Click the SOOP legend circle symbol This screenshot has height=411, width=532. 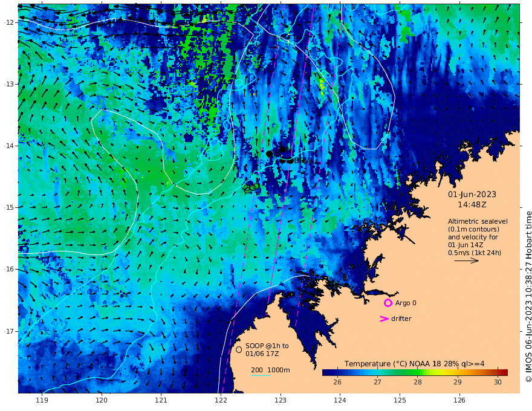click(239, 349)
